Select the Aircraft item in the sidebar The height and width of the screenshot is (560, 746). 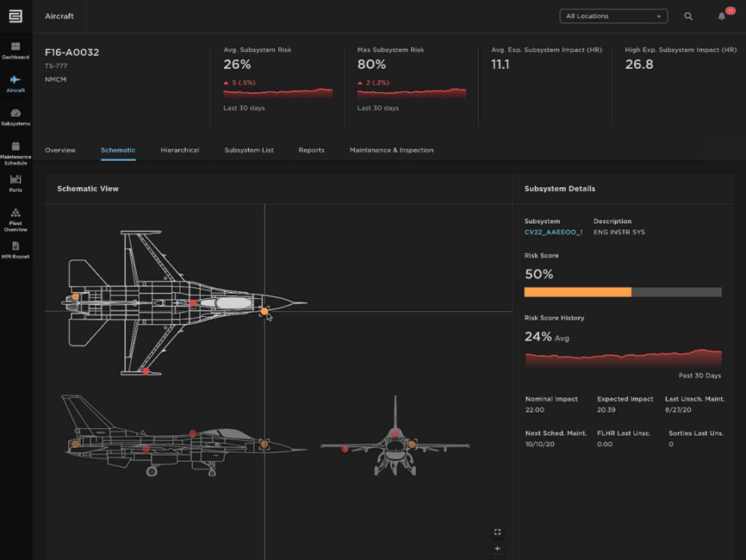coord(16,84)
